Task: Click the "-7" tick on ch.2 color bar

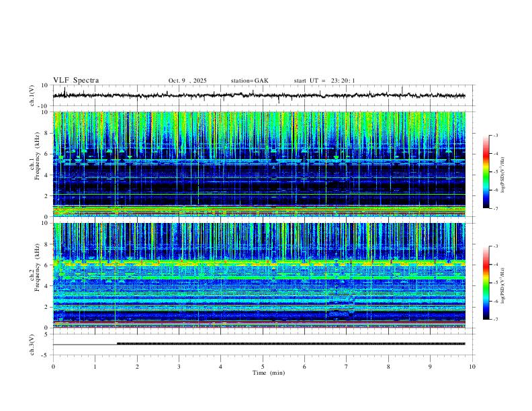Action: pyautogui.click(x=496, y=319)
